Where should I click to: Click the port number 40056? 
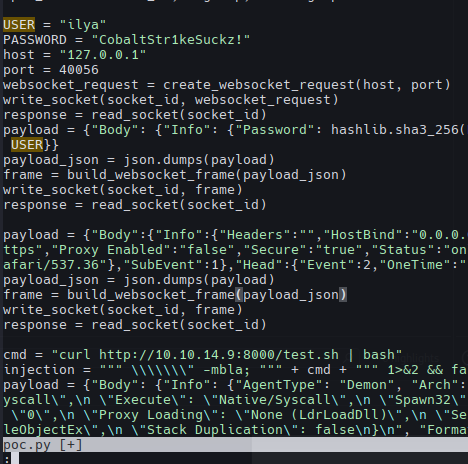(79, 70)
